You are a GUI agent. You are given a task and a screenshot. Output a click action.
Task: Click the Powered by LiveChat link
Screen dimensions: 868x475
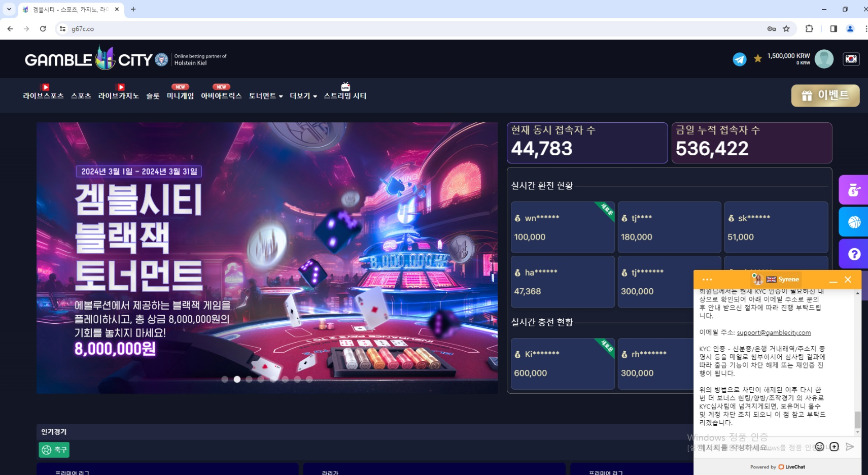pyautogui.click(x=778, y=467)
